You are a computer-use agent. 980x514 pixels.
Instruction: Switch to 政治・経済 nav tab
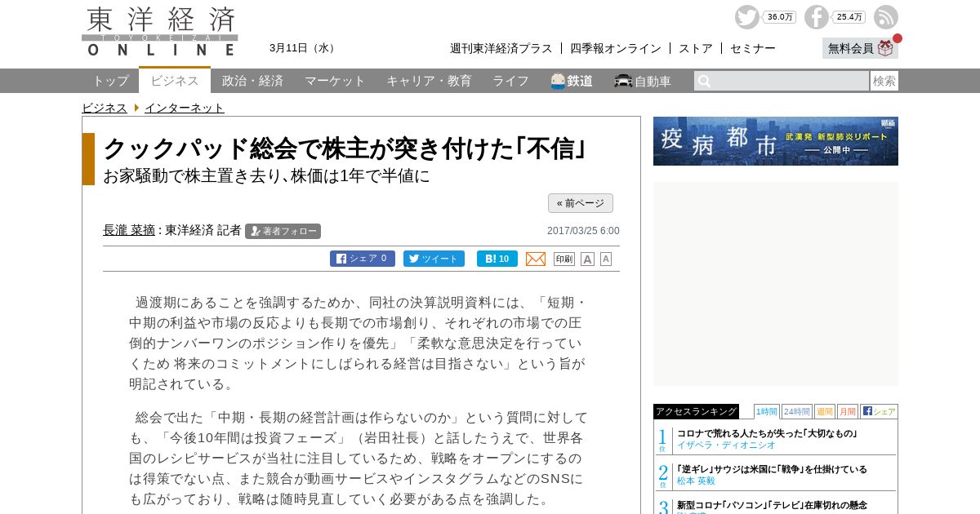point(252,81)
